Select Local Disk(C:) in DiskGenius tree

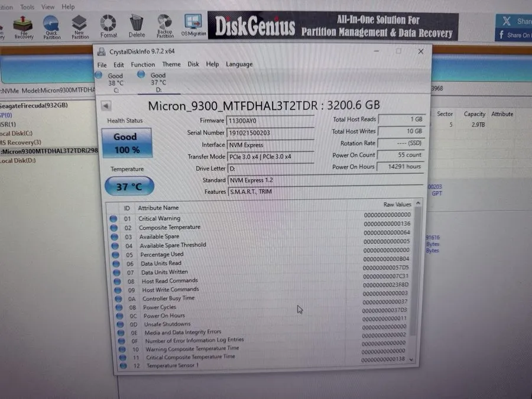(17, 134)
